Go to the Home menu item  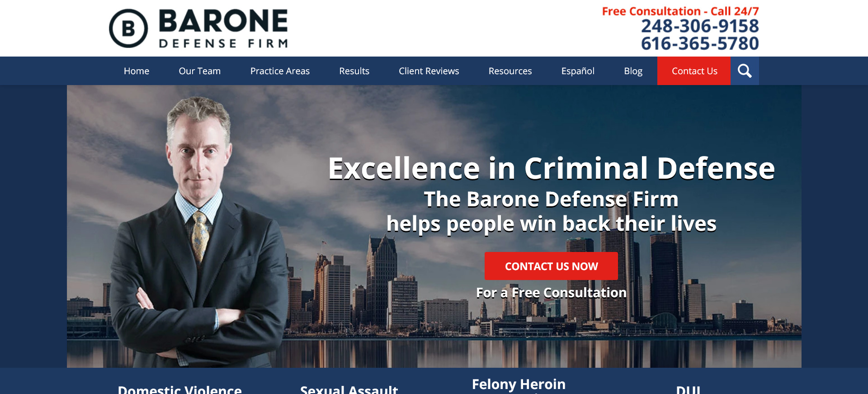(137, 71)
